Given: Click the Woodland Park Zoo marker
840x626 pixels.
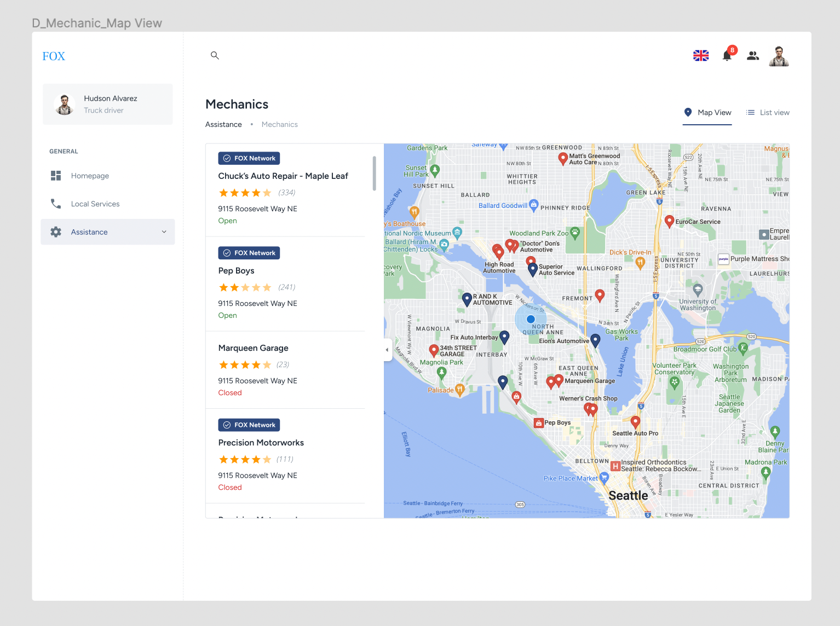Looking at the screenshot, I should pyautogui.click(x=575, y=233).
